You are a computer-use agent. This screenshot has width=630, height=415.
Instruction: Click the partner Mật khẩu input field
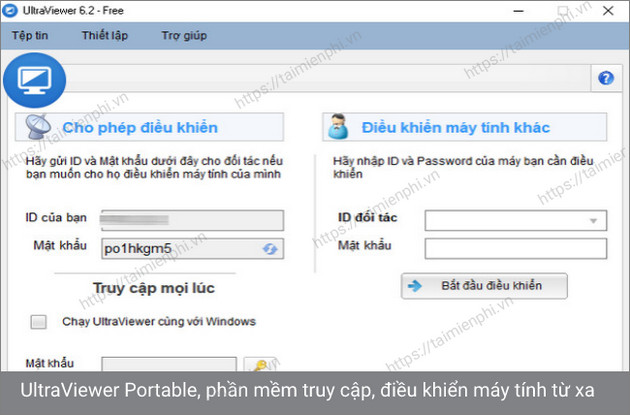tap(515, 248)
